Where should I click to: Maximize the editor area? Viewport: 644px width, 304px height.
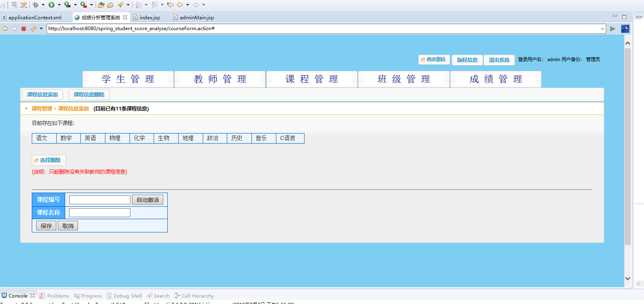(624, 17)
